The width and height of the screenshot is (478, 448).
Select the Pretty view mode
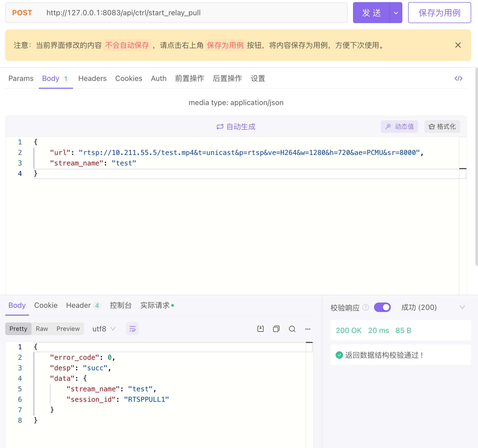pos(18,329)
